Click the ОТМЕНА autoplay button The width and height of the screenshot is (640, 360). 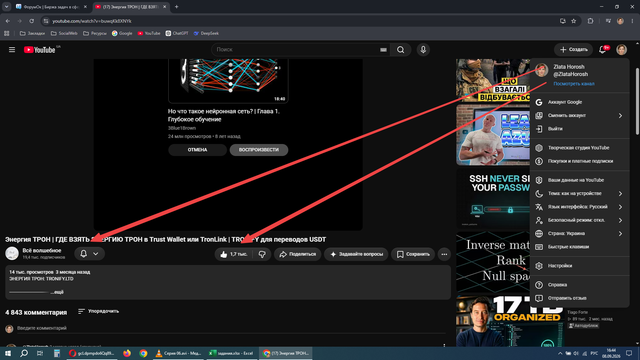coord(197,150)
